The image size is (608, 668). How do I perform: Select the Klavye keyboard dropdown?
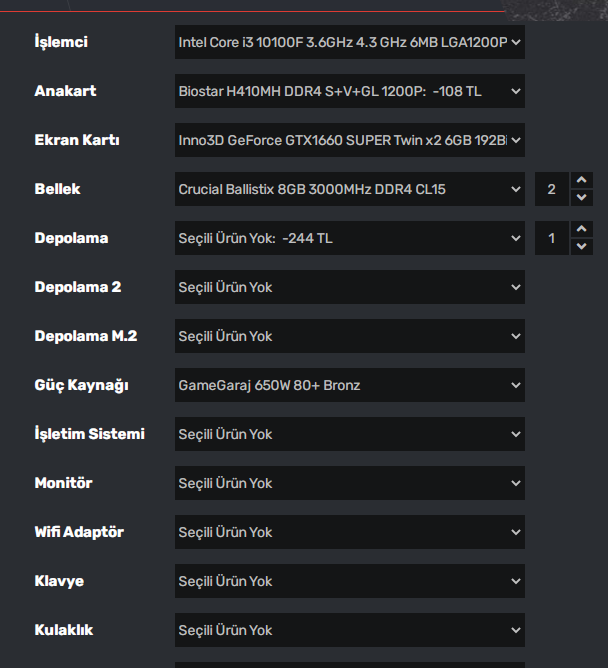click(x=349, y=581)
